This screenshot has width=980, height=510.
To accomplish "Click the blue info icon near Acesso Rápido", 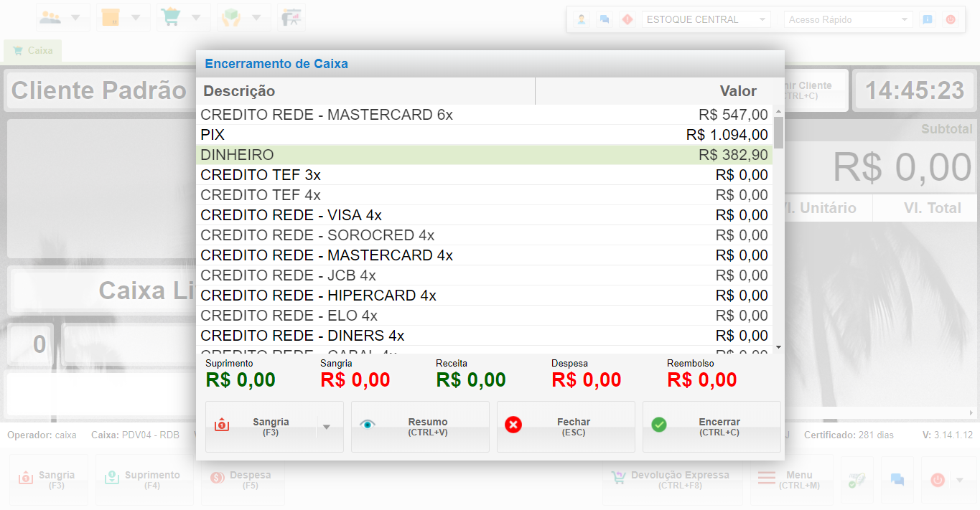I will 928,19.
